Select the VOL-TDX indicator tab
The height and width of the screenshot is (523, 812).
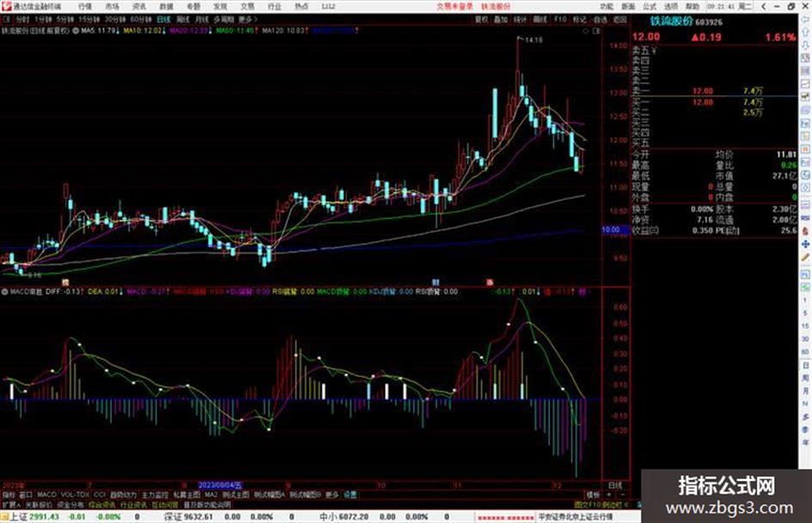[75, 495]
